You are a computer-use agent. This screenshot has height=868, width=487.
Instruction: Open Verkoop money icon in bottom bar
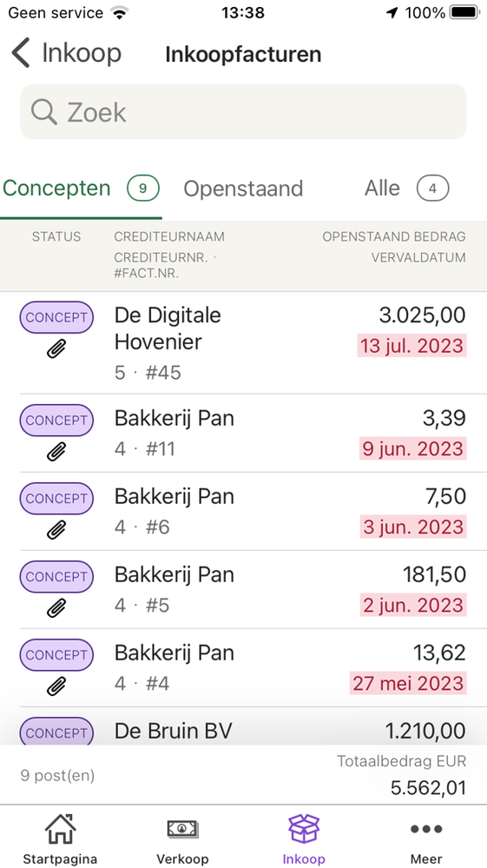182,829
